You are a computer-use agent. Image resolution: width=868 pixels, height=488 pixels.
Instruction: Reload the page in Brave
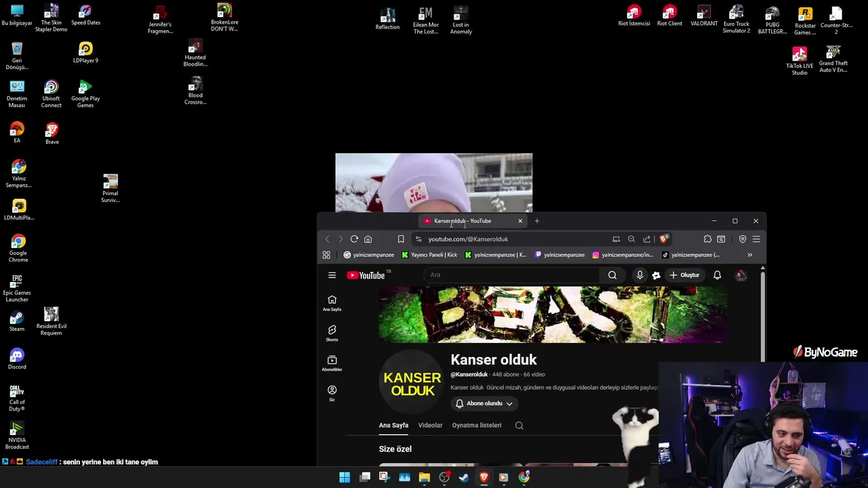point(354,239)
